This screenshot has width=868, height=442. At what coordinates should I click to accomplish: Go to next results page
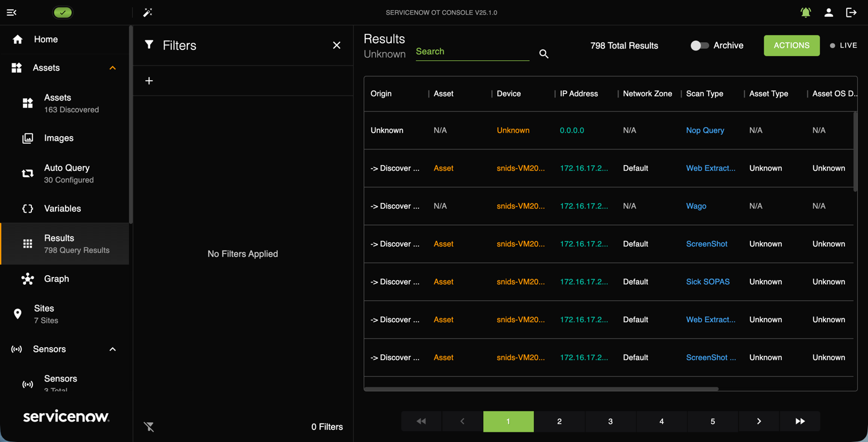pos(759,422)
